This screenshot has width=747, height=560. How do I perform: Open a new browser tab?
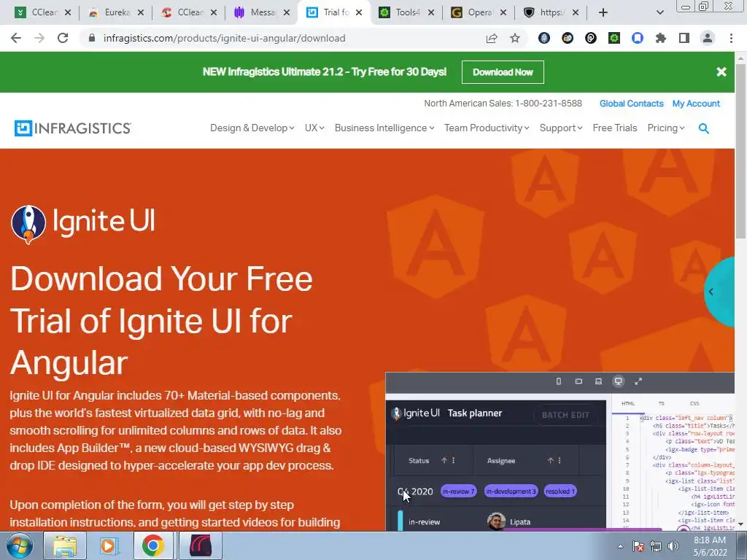603,12
